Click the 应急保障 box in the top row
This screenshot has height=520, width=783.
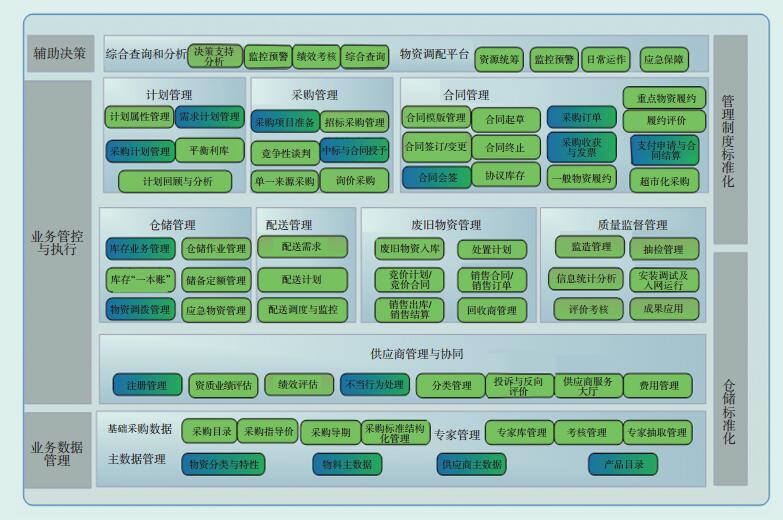tap(664, 59)
